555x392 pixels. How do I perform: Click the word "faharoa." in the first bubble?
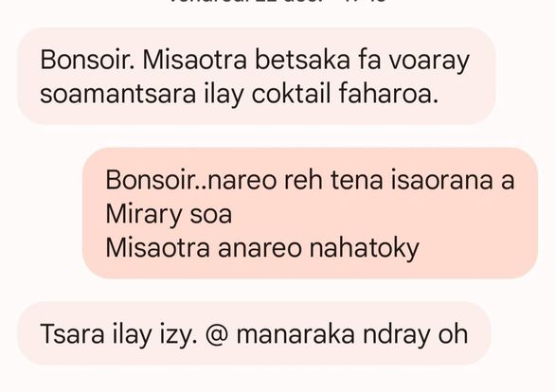[388, 94]
